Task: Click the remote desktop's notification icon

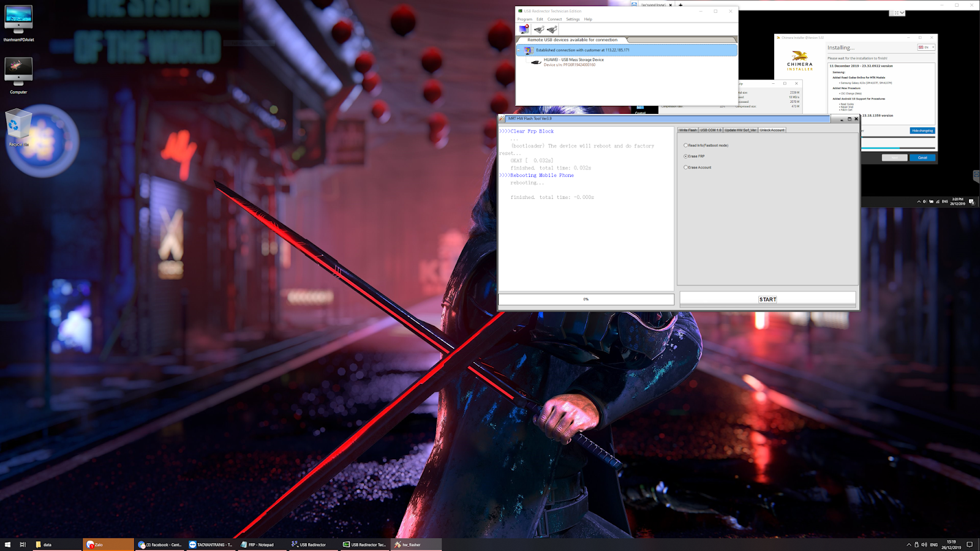Action: pyautogui.click(x=972, y=201)
